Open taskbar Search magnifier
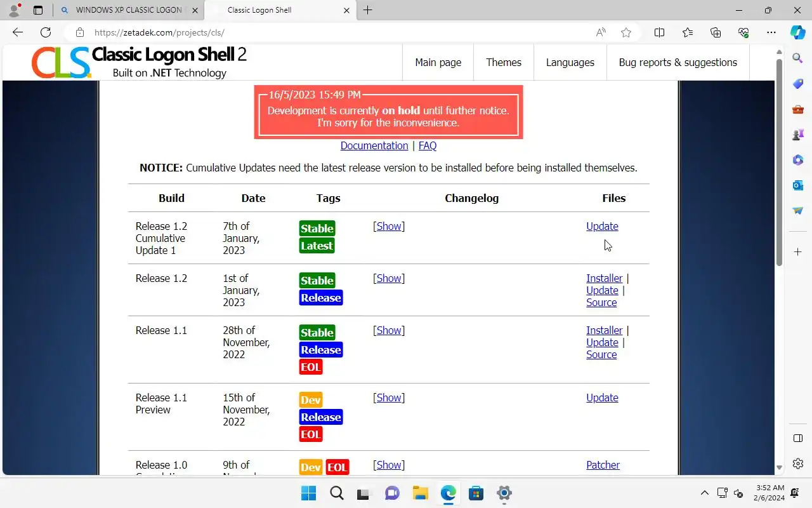Screen dimensions: 812x508 click(x=336, y=493)
